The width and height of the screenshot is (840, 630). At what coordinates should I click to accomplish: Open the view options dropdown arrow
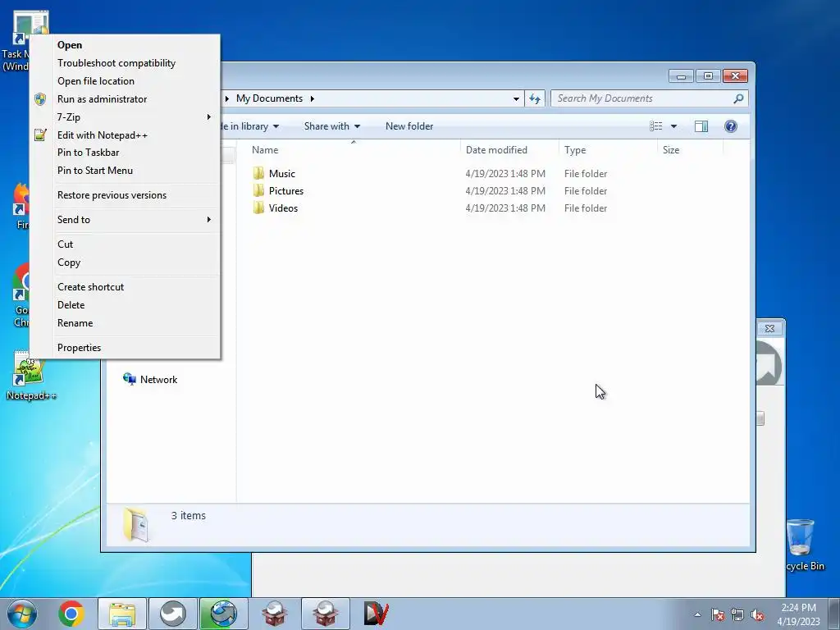(x=674, y=126)
